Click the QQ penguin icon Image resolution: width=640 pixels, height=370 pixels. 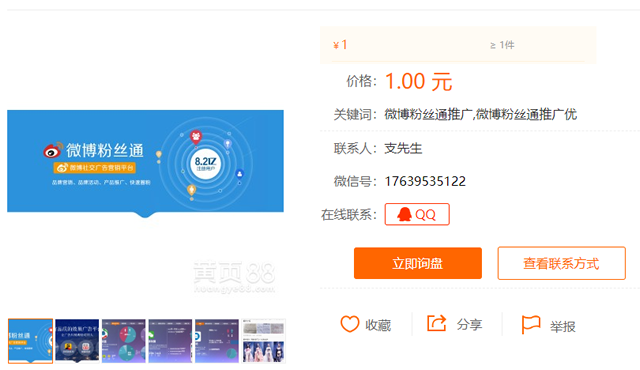point(404,214)
